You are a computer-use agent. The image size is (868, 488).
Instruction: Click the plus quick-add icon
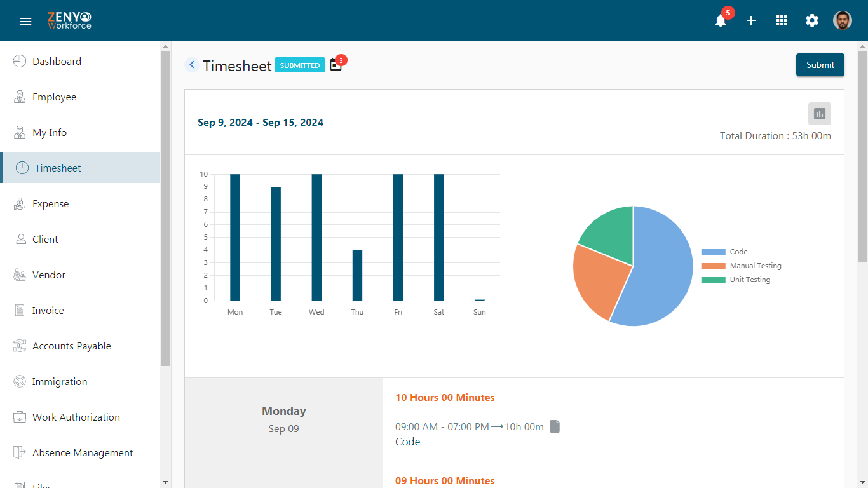[751, 20]
